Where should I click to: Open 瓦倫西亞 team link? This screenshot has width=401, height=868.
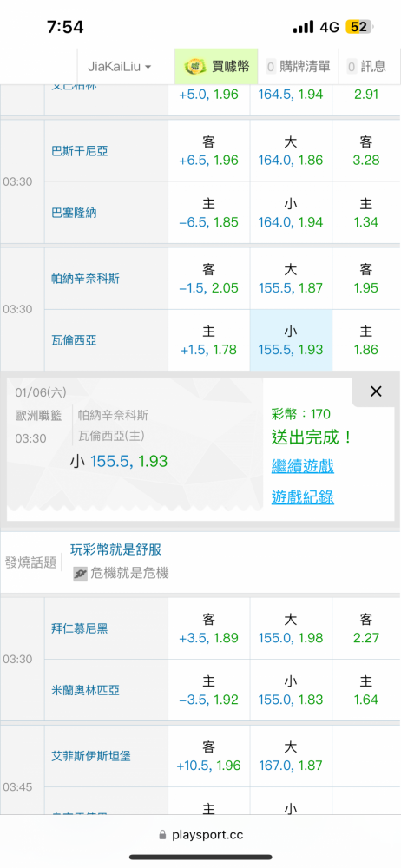click(75, 340)
